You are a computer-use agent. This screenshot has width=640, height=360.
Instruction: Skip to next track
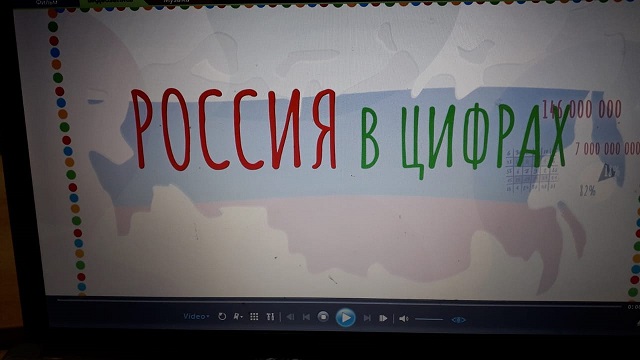click(367, 318)
